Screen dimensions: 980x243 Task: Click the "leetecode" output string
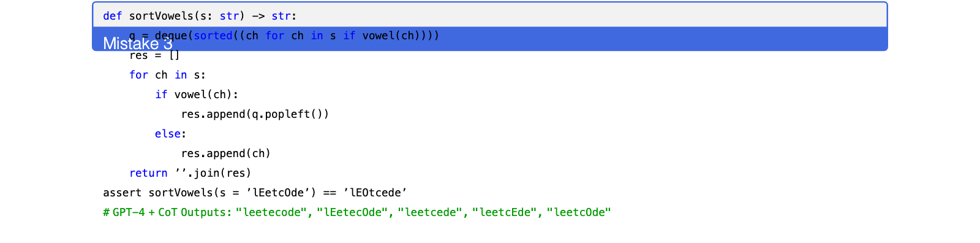(271, 212)
